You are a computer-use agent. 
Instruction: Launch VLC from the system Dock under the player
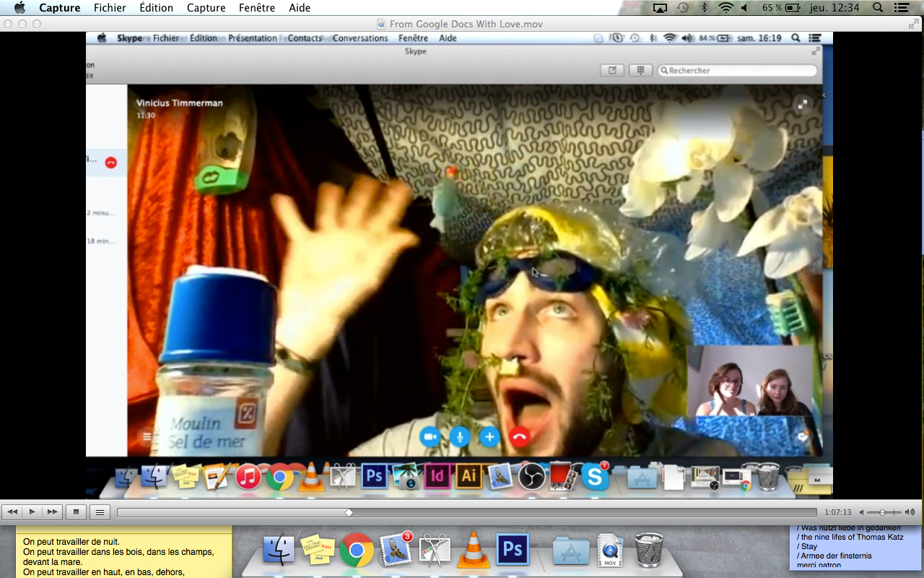[474, 549]
